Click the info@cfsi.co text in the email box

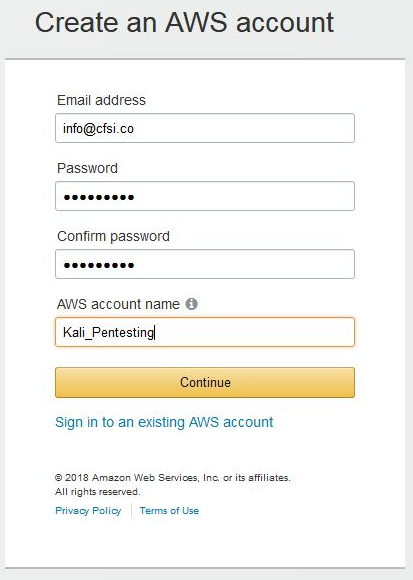tap(98, 128)
